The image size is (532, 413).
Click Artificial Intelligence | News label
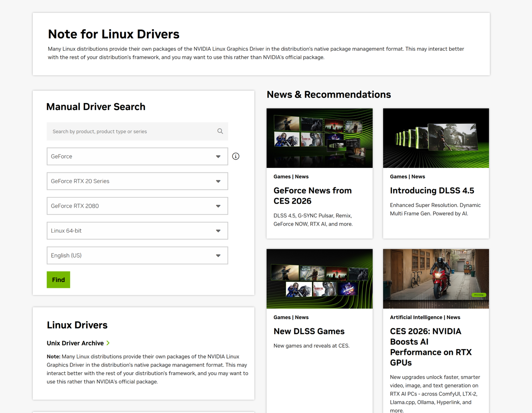tap(425, 317)
